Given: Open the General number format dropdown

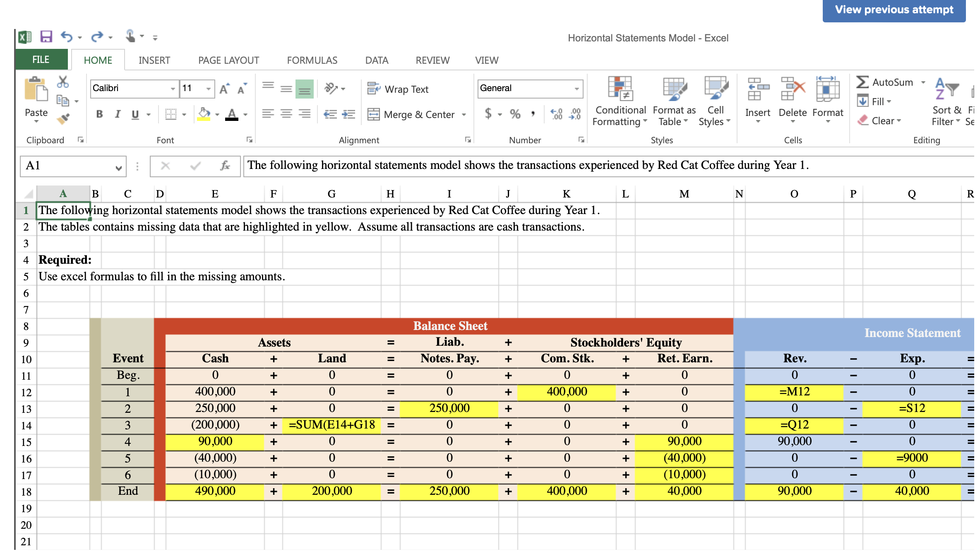Looking at the screenshot, I should [577, 88].
